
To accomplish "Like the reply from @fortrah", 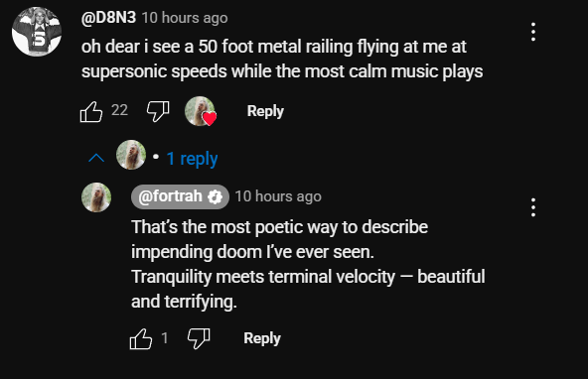I will click(x=141, y=339).
